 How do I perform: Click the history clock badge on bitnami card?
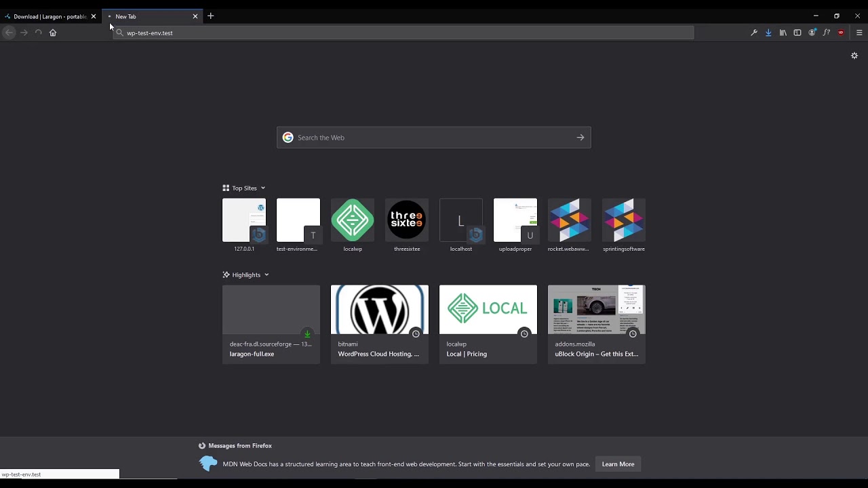[x=416, y=333]
